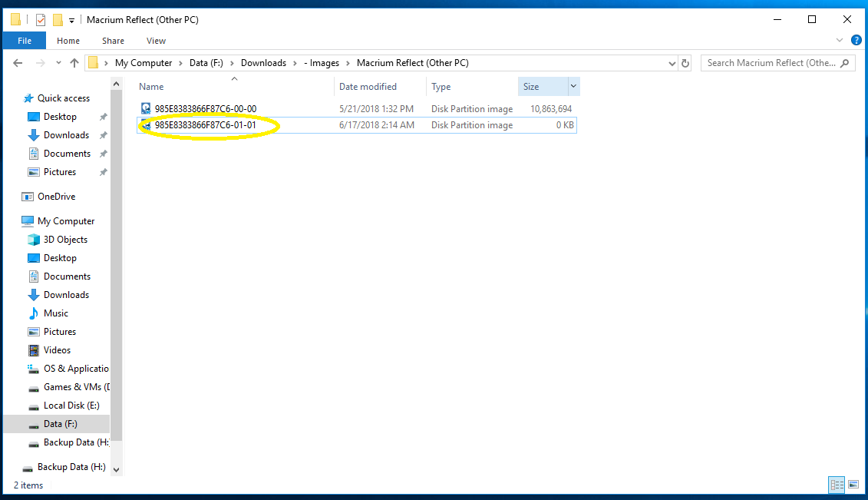Open pinned Desktop under Quick access
This screenshot has height=500, width=868.
(x=60, y=117)
